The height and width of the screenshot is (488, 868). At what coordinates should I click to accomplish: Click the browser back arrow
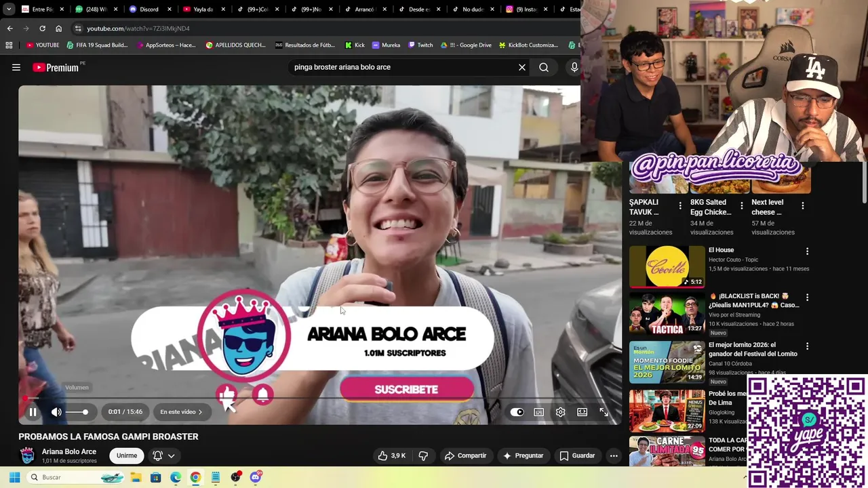9,28
